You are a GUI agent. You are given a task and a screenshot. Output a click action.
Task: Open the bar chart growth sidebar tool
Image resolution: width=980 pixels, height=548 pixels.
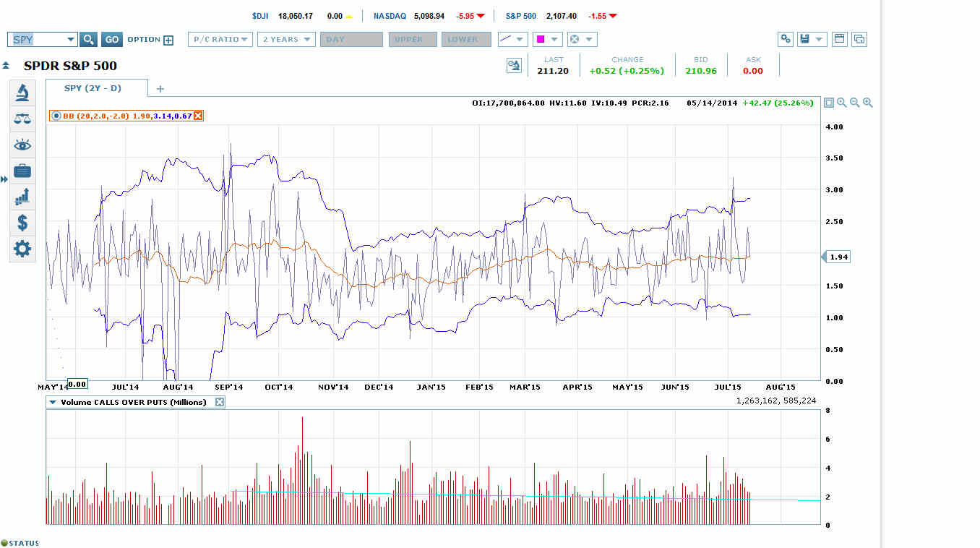[x=22, y=197]
